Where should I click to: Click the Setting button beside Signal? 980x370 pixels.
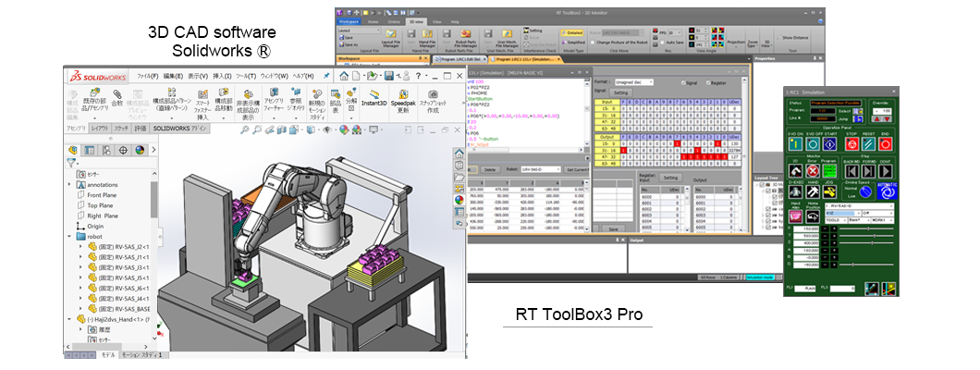click(x=621, y=92)
